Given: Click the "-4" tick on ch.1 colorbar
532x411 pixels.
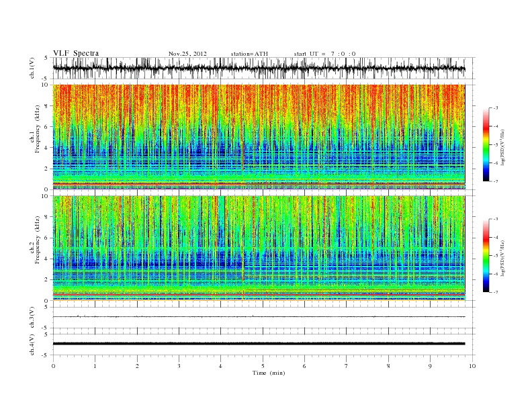Looking at the screenshot, I should [496, 126].
